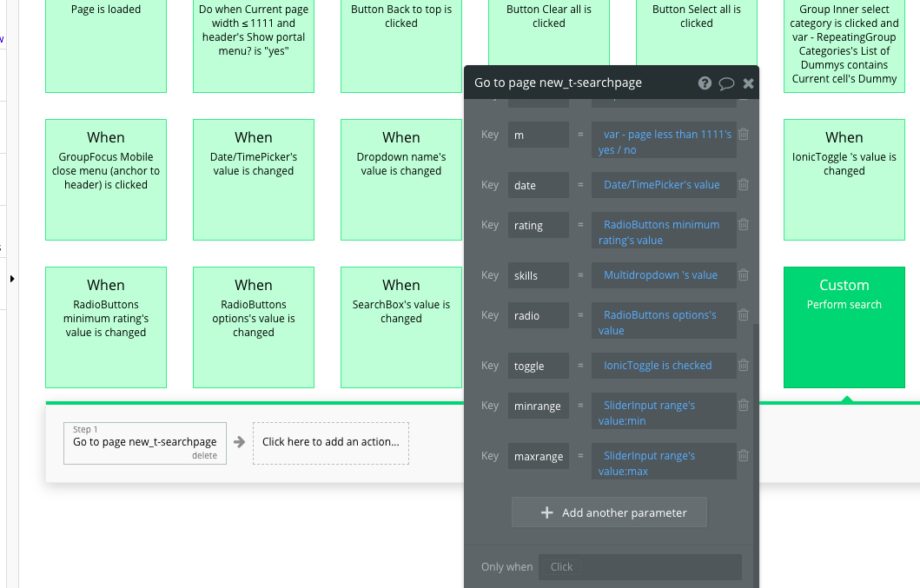Screen dimensions: 920x588
Task: Click the 'delete' link on Step 1
Action: 204,455
